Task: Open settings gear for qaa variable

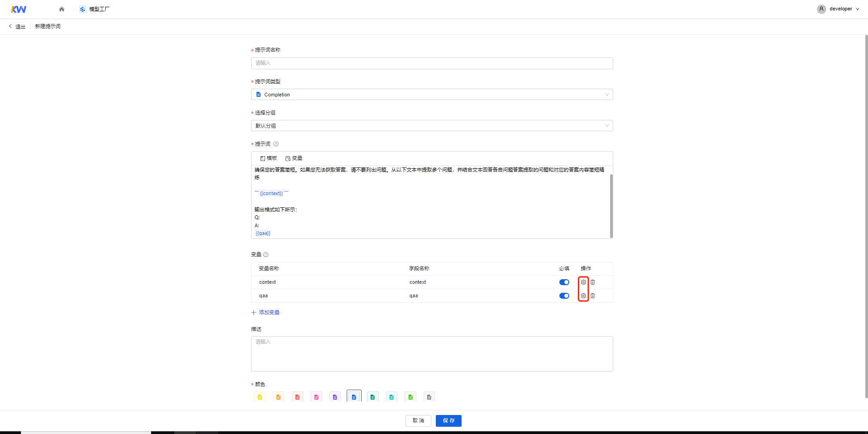Action: 583,296
